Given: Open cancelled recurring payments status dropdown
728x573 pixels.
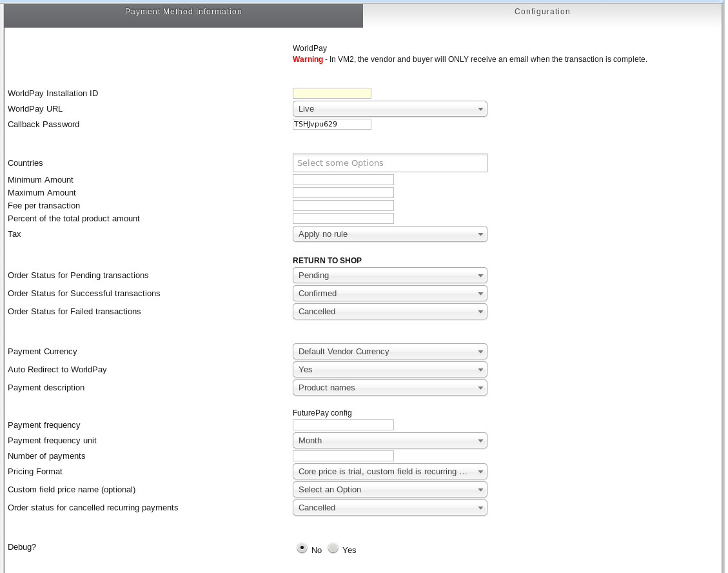Looking at the screenshot, I should (390, 508).
